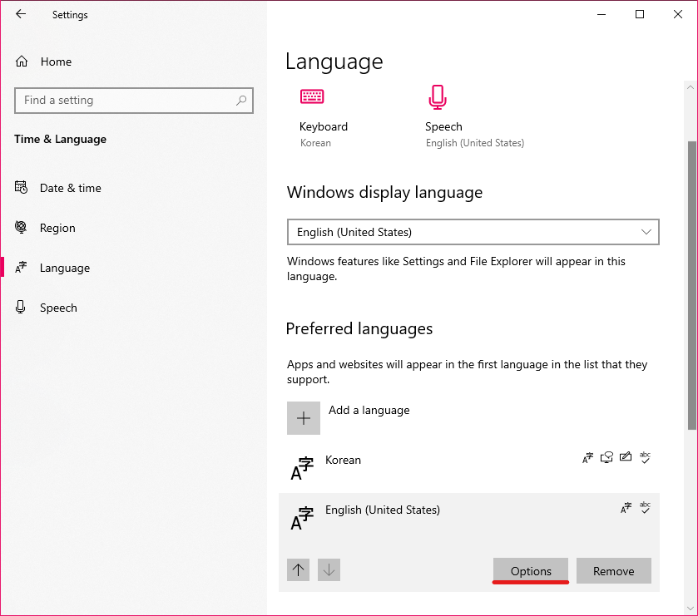Select Language in the sidebar
The height and width of the screenshot is (616, 698).
point(65,268)
